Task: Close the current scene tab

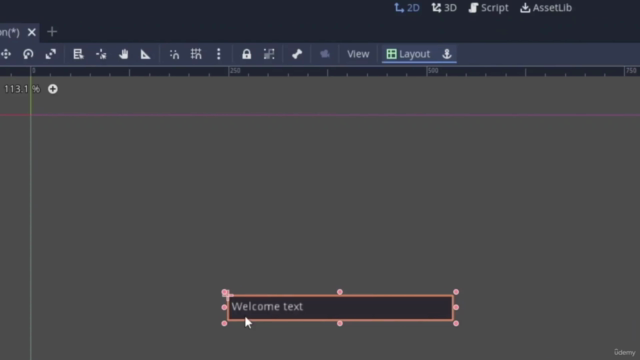Action: (x=31, y=32)
